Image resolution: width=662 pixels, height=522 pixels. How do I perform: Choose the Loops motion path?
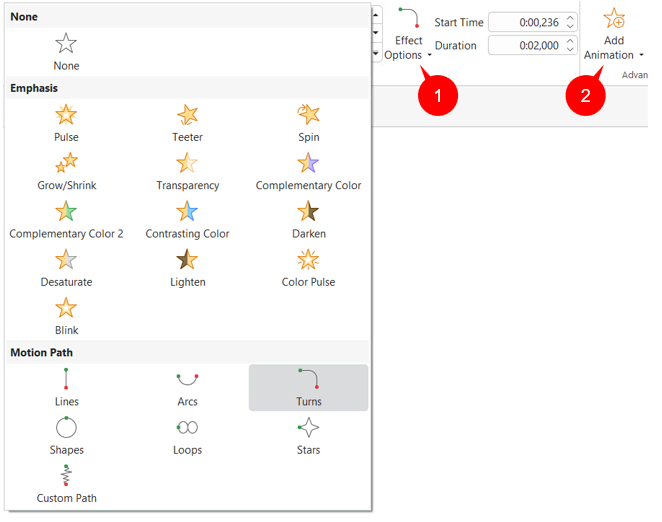[x=187, y=429]
